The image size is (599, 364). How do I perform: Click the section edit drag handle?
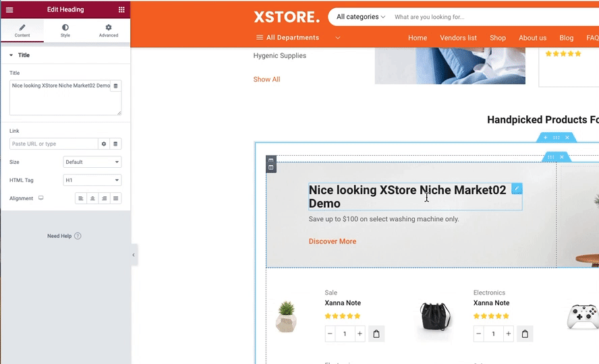[557, 138]
